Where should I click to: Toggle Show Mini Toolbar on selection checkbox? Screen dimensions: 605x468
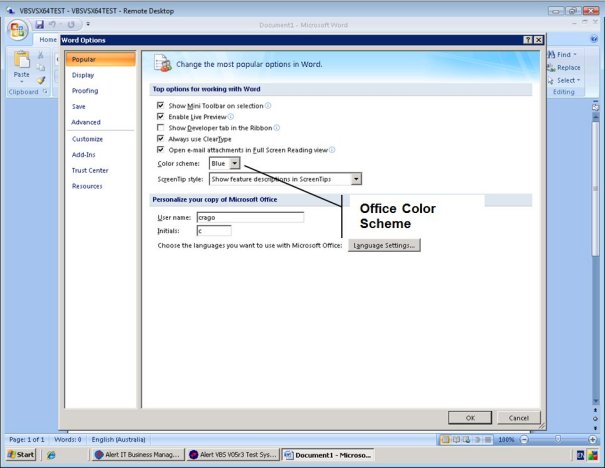point(161,105)
